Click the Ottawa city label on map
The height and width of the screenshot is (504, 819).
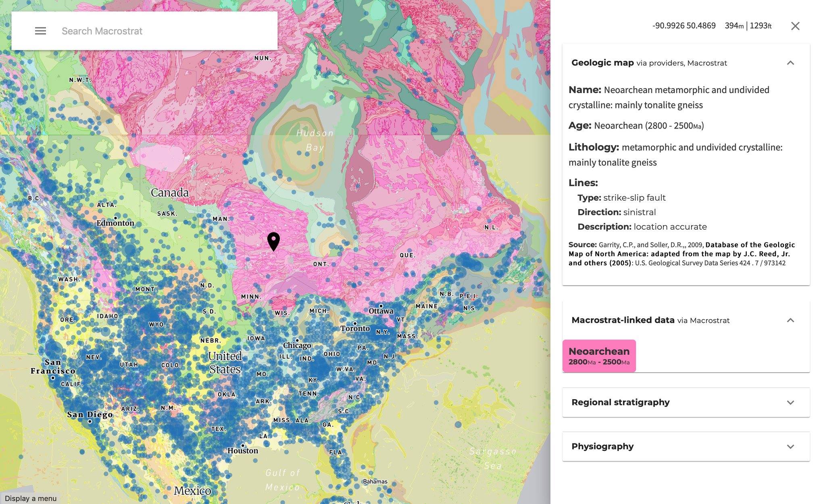(x=381, y=311)
